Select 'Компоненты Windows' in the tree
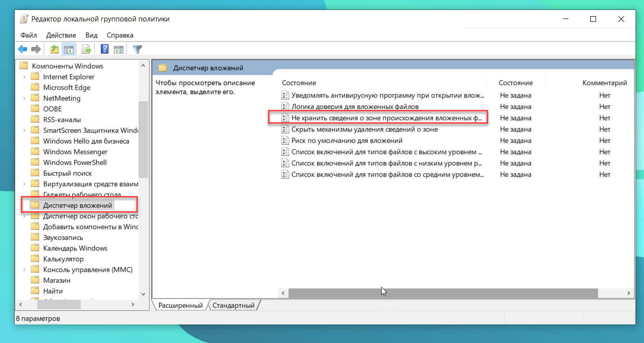The image size is (644, 343). pyautogui.click(x=67, y=66)
